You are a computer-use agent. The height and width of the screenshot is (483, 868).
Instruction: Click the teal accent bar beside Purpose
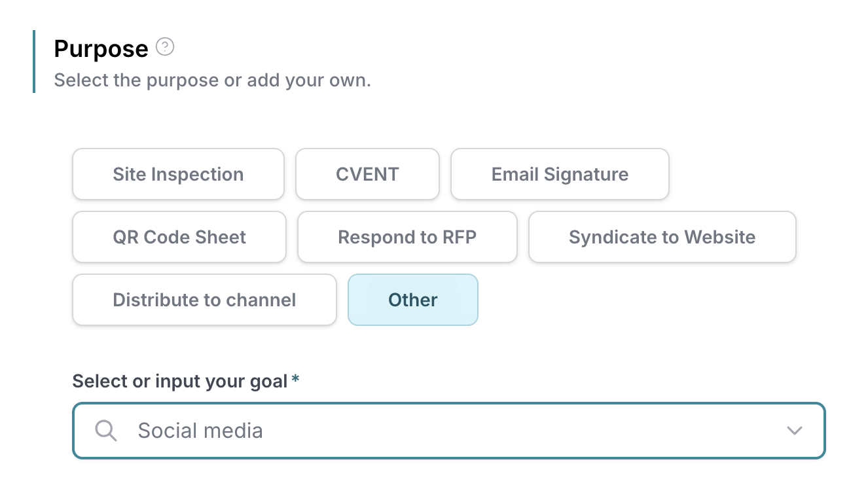tap(33, 62)
